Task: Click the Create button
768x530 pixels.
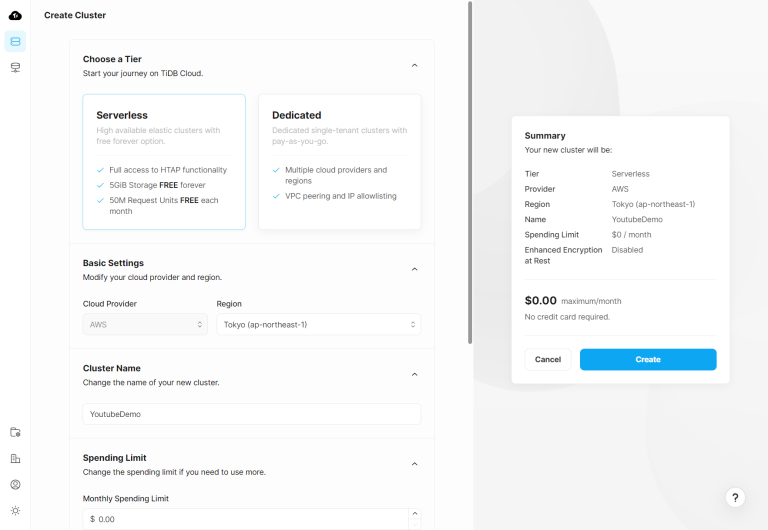Action: (648, 360)
